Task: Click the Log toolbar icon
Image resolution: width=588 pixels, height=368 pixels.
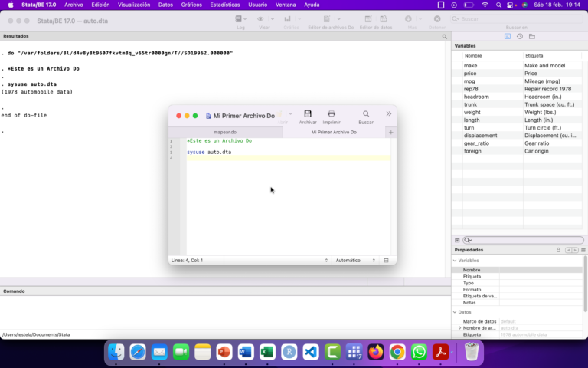Action: (239, 18)
